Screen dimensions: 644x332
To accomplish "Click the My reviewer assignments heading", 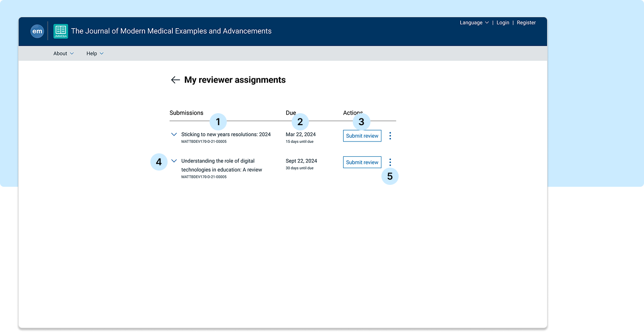I will click(x=235, y=80).
